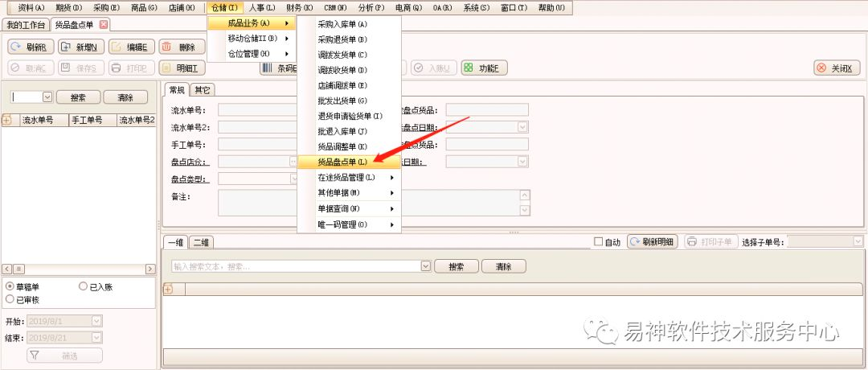Open the dropdown beside the left 搜索 button
868x370 pixels.
click(x=47, y=97)
